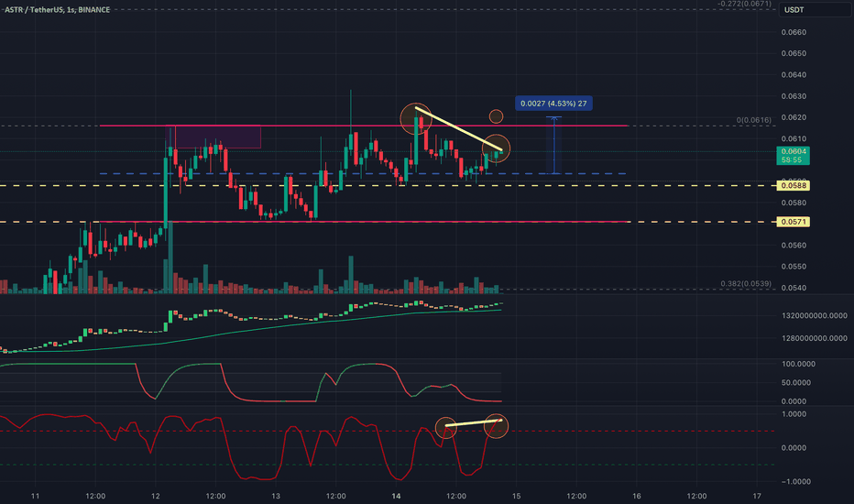This screenshot has height=504, width=854.
Task: Click the 1280000000.0000 indicator scale value
Action: pyautogui.click(x=815, y=338)
